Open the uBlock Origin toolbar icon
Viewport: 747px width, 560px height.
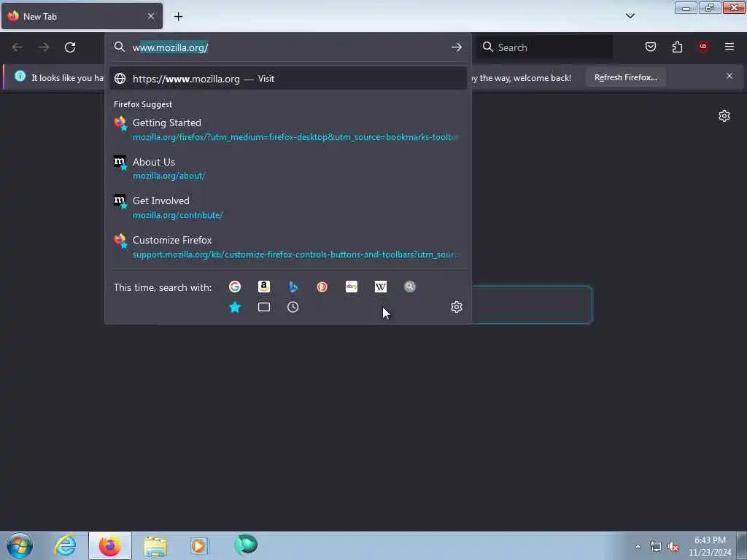(x=703, y=47)
